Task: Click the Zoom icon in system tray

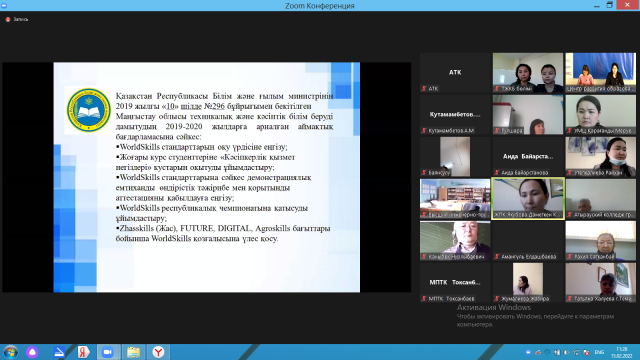Action: (528, 352)
